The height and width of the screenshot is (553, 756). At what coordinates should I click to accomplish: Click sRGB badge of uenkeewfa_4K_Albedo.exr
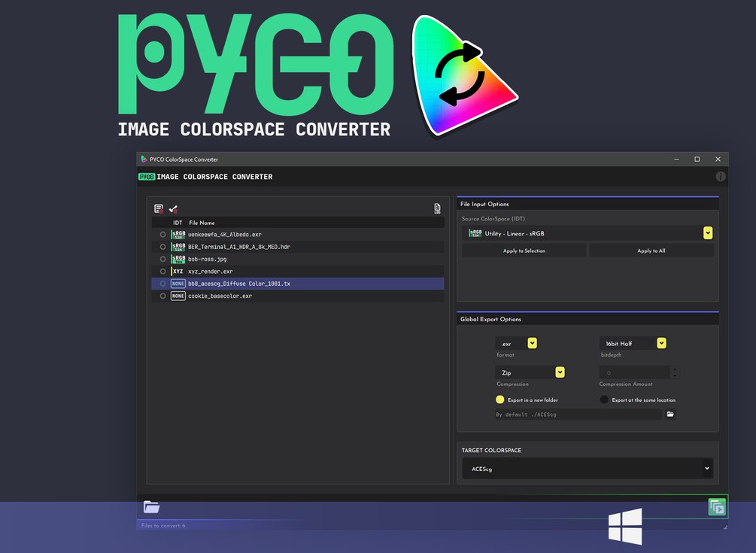pos(178,234)
